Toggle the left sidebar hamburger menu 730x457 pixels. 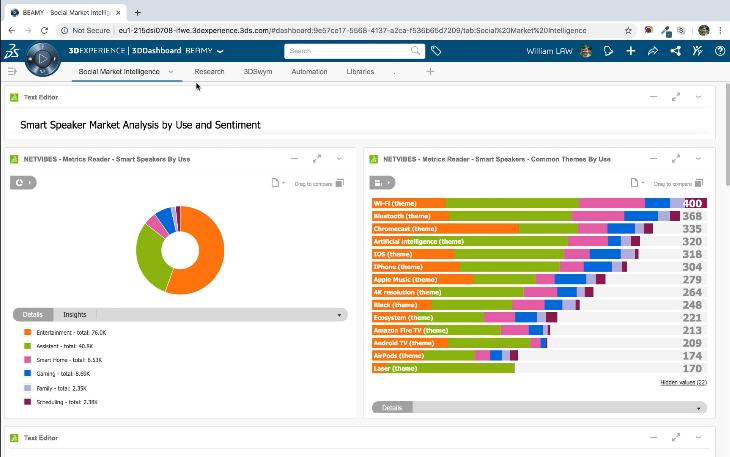click(x=13, y=72)
